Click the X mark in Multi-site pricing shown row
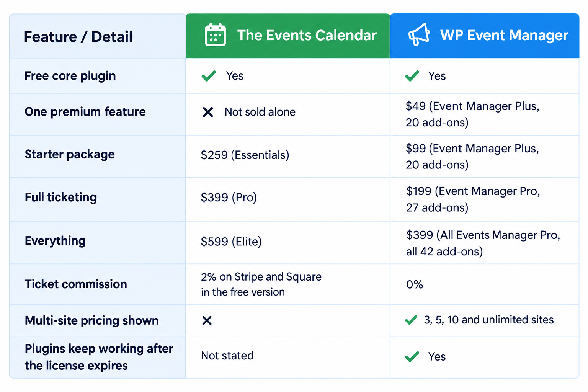The image size is (588, 392). click(x=207, y=320)
